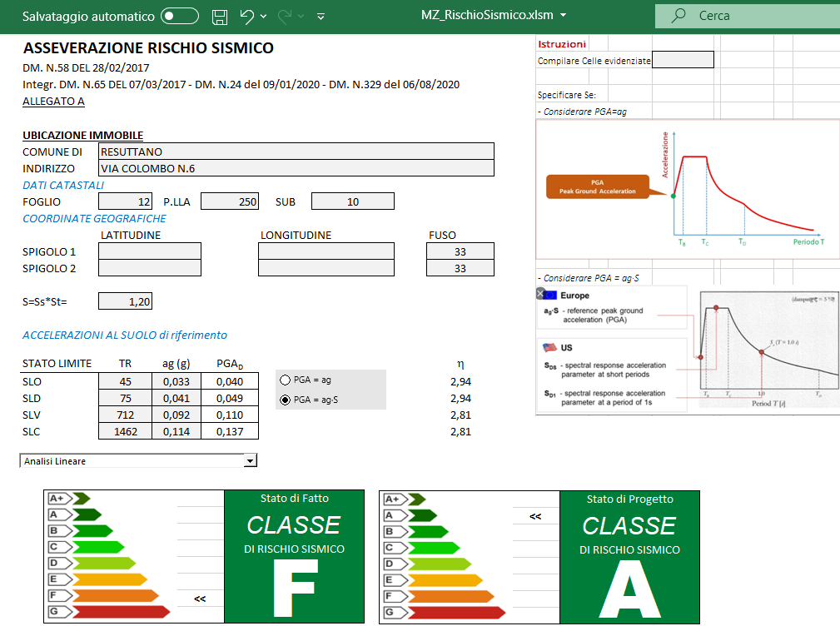The height and width of the screenshot is (626, 840).
Task: Select SLO ag cell 0,033
Action: point(176,381)
